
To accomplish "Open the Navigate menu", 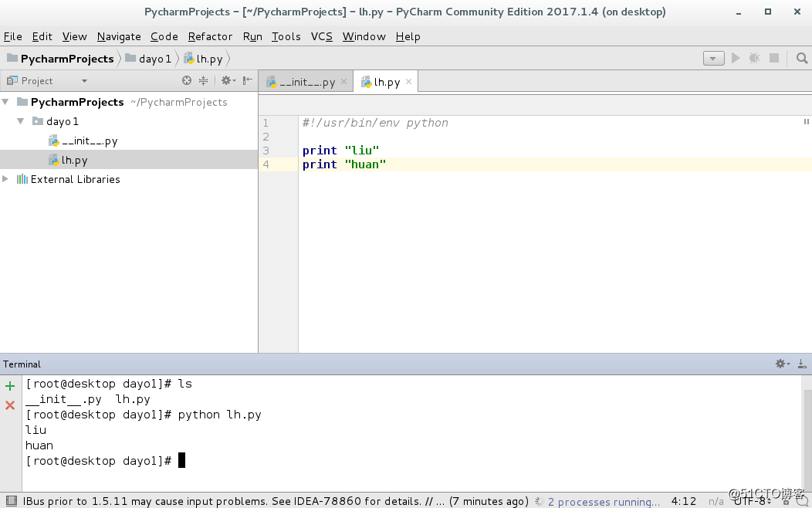I will point(119,36).
